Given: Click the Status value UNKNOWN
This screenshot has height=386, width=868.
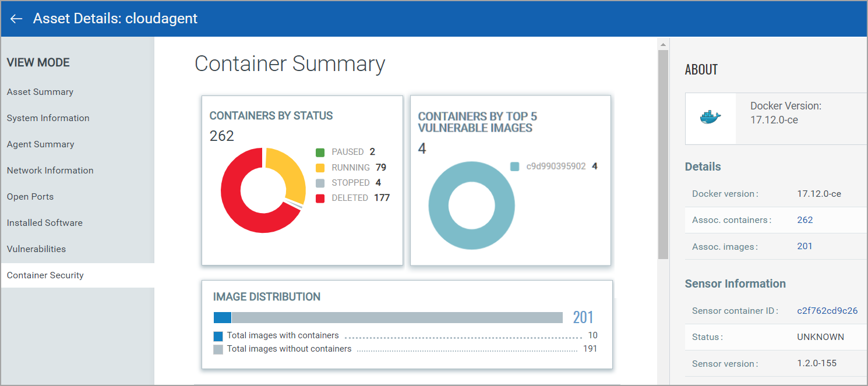Looking at the screenshot, I should (x=820, y=337).
